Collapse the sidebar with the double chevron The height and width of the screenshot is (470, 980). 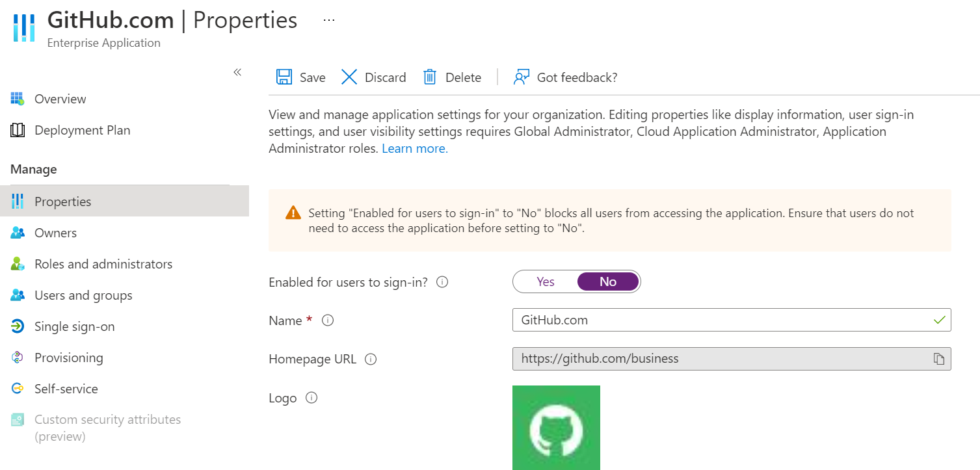click(x=237, y=72)
